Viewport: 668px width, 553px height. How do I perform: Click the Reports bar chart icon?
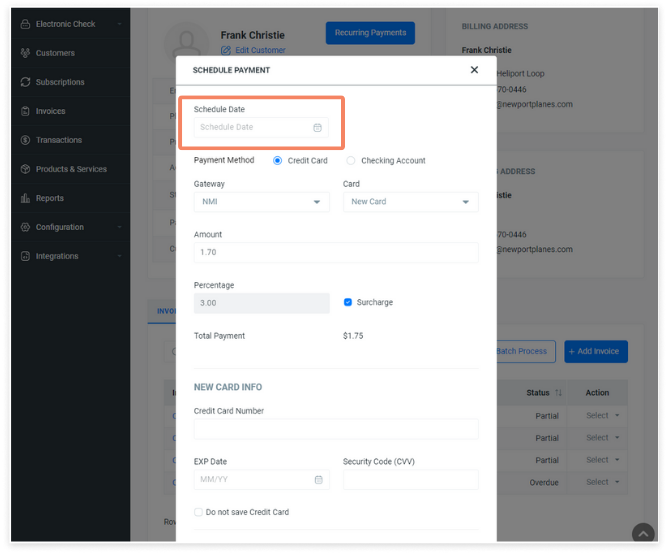pyautogui.click(x=25, y=198)
